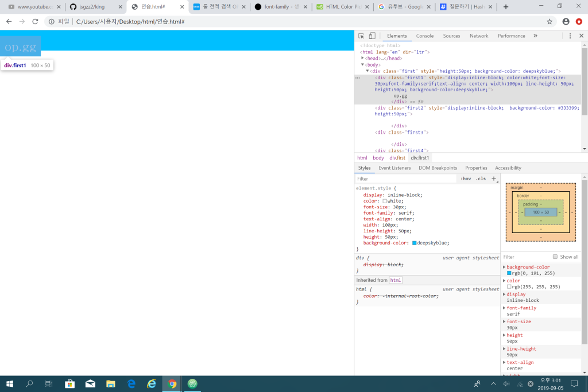Screen dimensions: 588x392
Task: Open the red Chrome update menu icon
Action: point(579,22)
